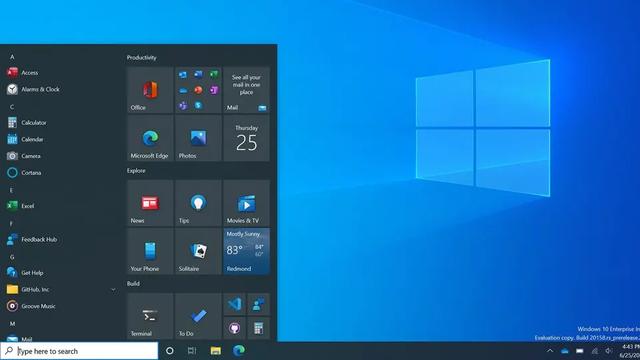640x360 pixels.
Task: Click the Cortana circle on the taskbar
Action: (x=170, y=351)
